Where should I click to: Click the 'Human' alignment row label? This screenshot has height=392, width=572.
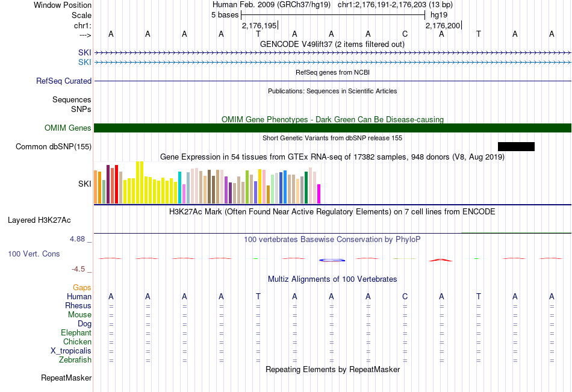(79, 296)
